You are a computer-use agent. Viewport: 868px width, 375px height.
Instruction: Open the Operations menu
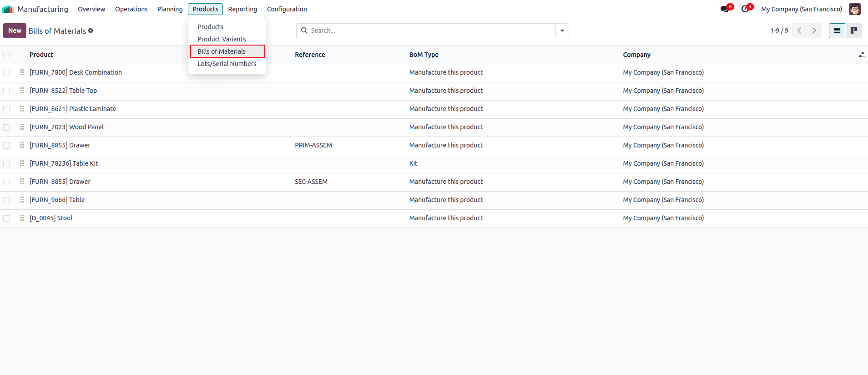point(131,9)
